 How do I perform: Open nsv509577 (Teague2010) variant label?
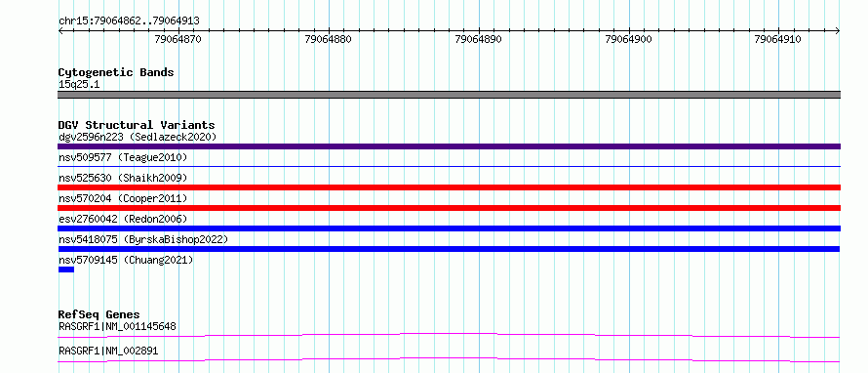(x=123, y=158)
